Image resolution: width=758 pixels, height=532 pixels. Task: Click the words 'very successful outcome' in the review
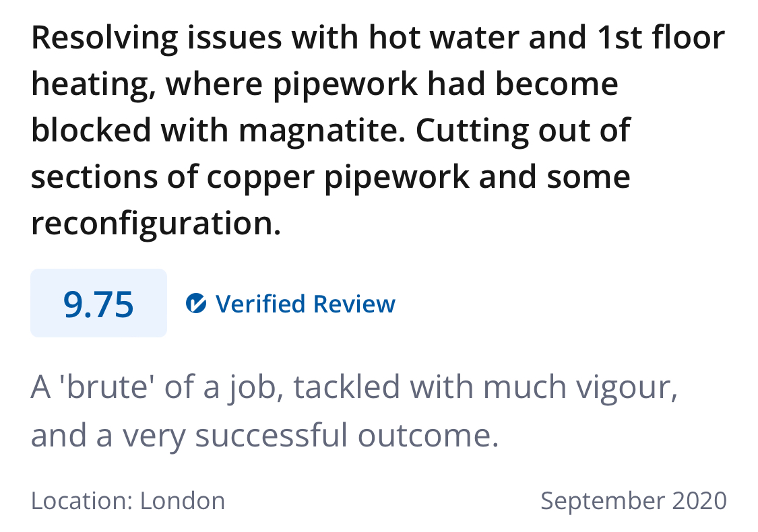coord(310,435)
